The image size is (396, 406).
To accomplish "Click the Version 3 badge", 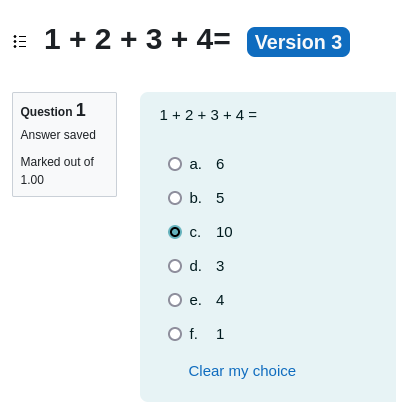I will coord(298,42).
